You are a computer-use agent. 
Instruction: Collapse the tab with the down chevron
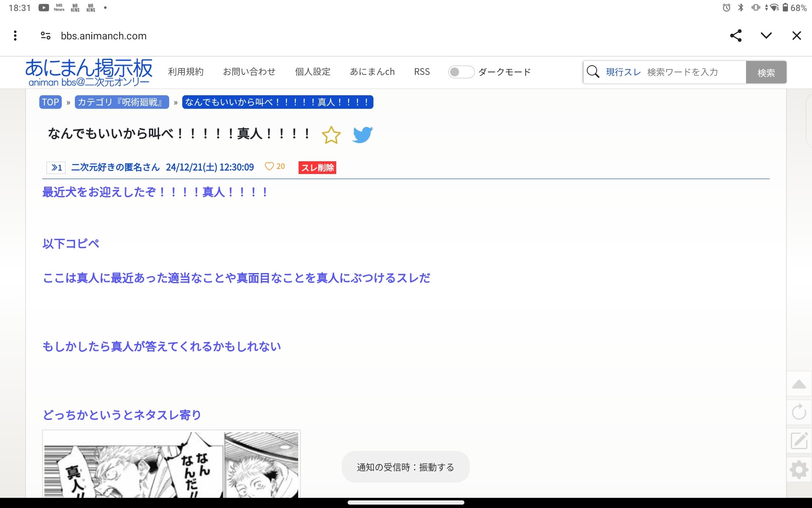tap(766, 36)
